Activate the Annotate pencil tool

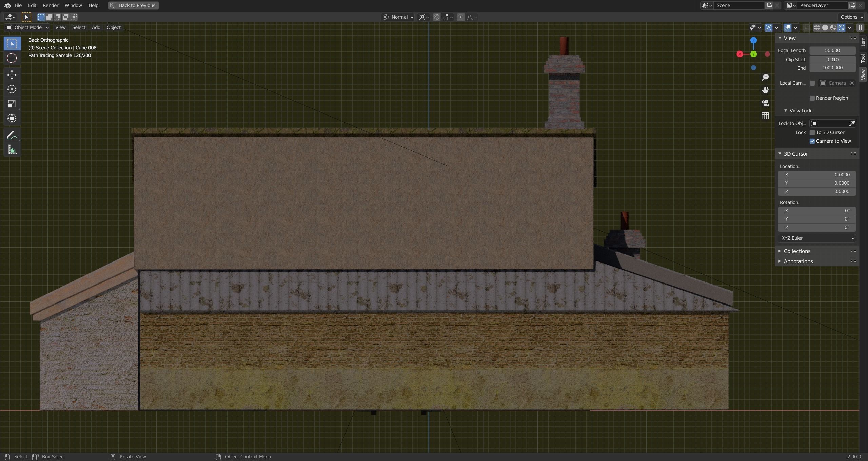click(x=12, y=135)
